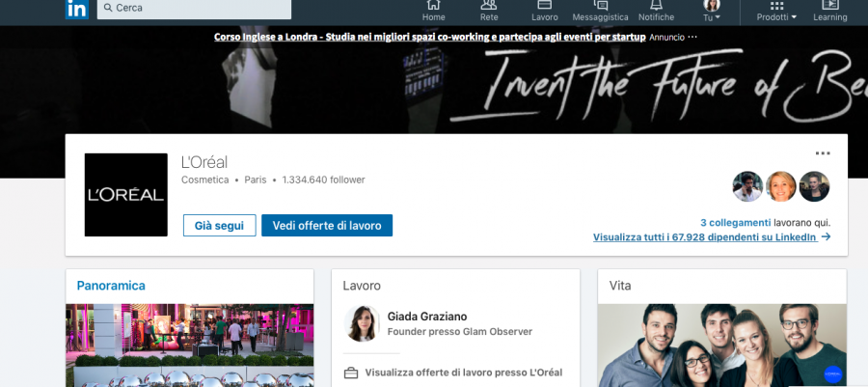
Task: Open the Giada Graziano name link
Action: click(427, 317)
